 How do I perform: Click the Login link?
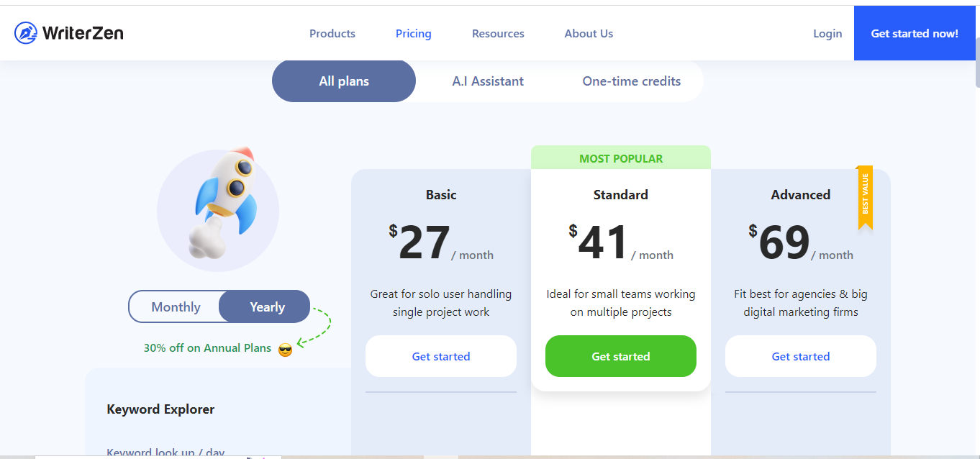click(827, 33)
